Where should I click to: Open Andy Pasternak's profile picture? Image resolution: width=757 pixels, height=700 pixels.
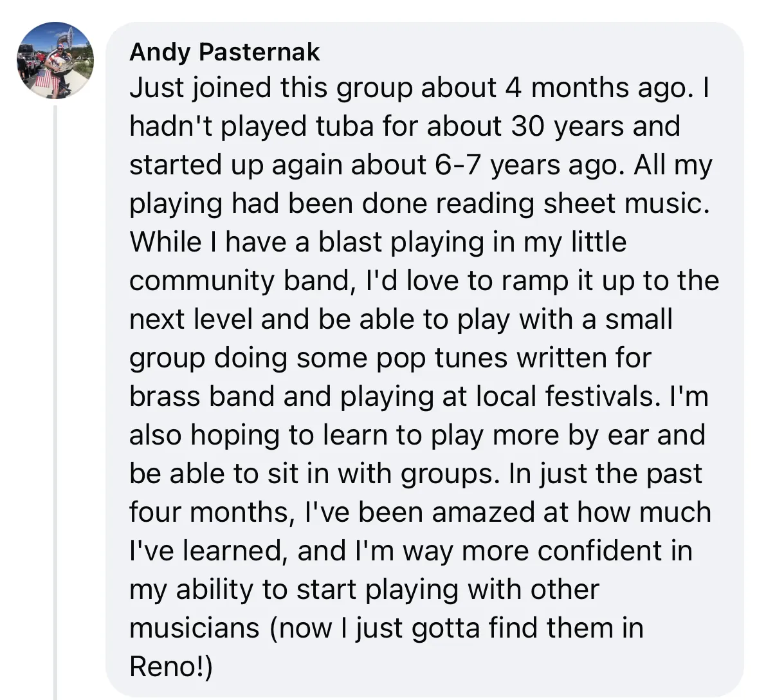click(x=55, y=60)
